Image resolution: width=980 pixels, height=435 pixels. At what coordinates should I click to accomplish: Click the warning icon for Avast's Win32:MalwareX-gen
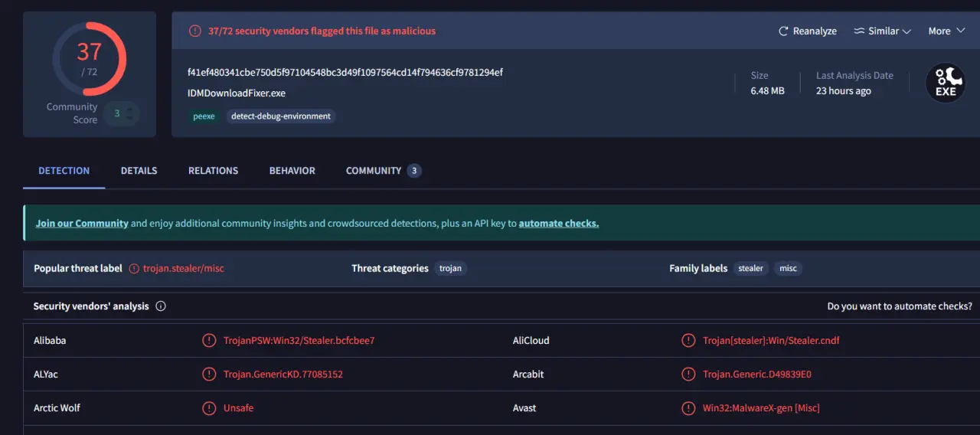[688, 408]
